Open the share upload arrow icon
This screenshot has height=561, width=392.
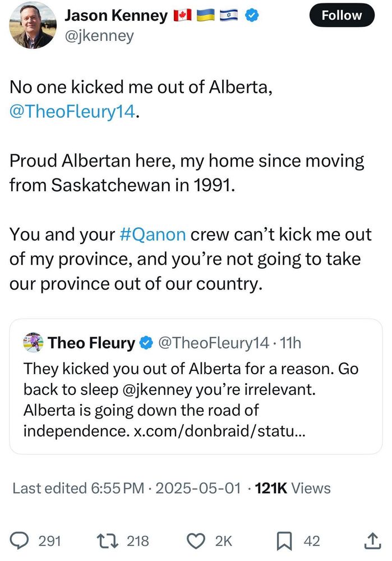tap(372, 541)
